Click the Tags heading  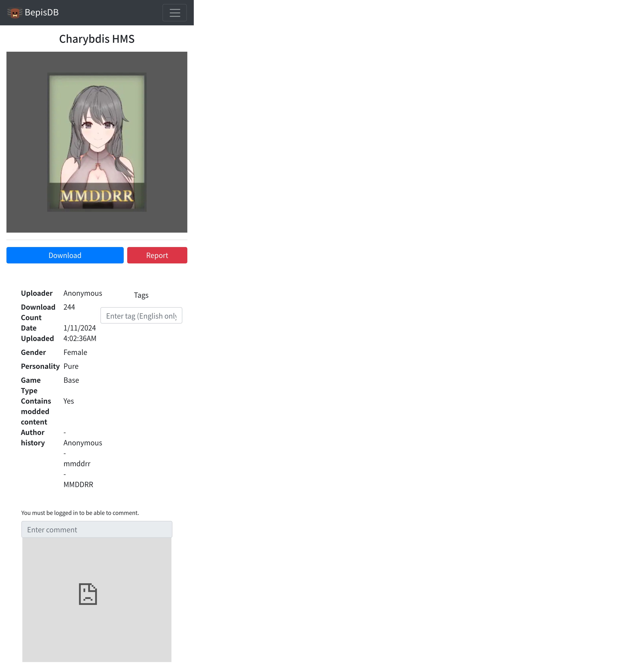(141, 295)
